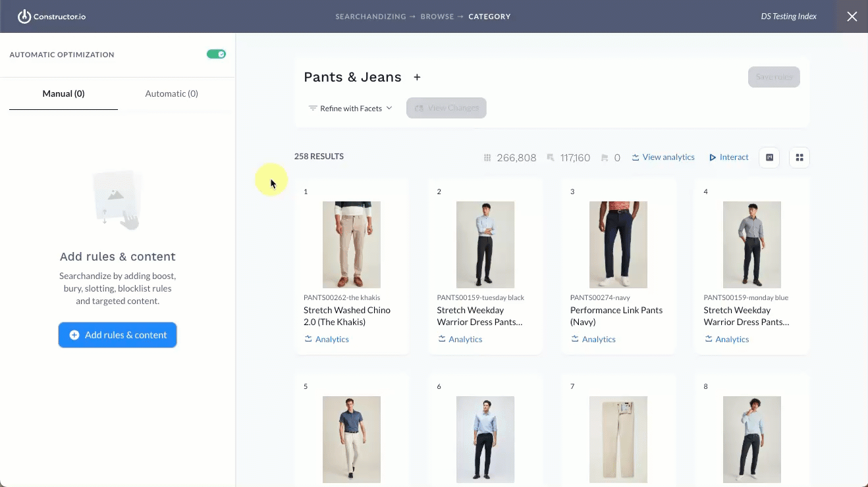Click Stretch Washed Chino 2.0 product image
868x487 pixels.
(352, 245)
